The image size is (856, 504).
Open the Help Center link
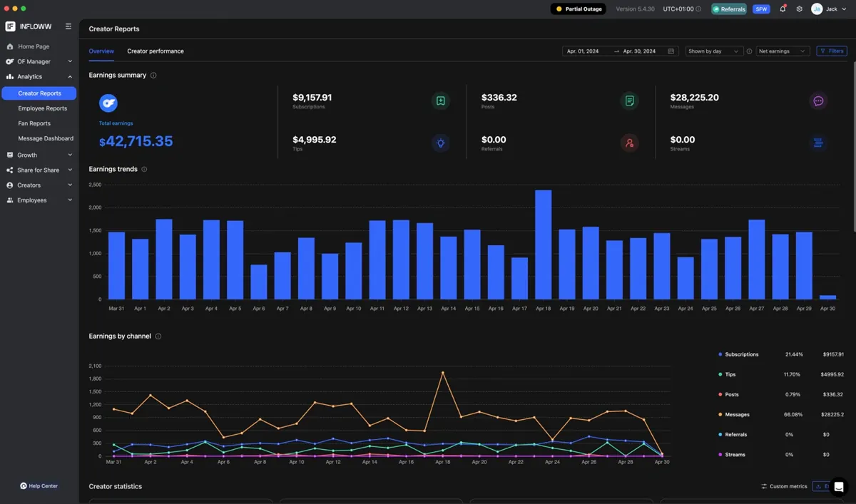pos(39,486)
